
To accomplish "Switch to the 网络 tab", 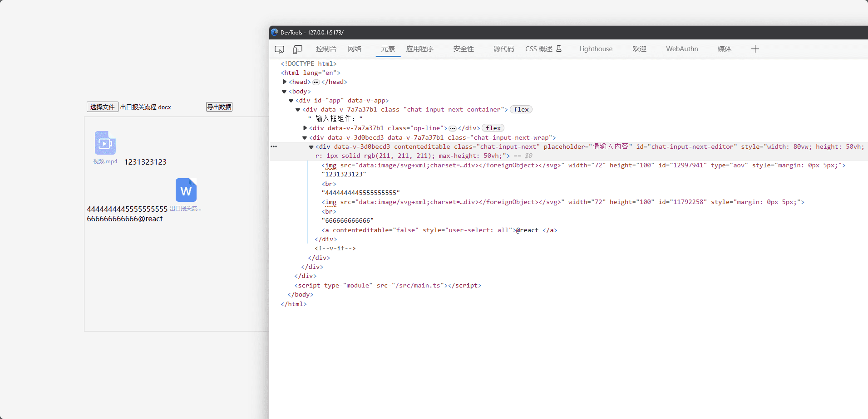I will 355,49.
